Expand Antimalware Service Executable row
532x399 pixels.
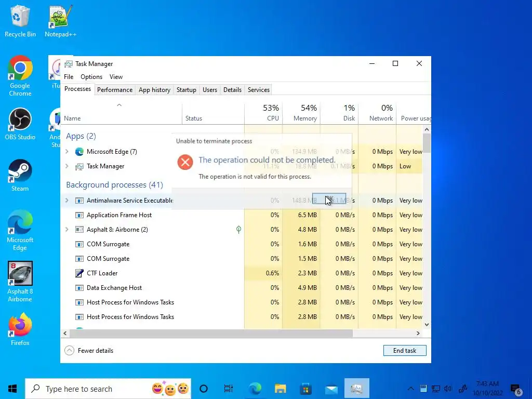tap(67, 201)
